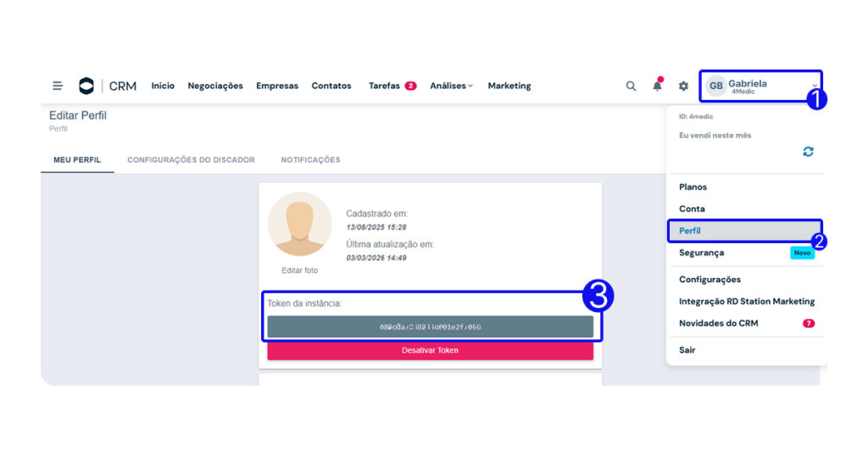The height and width of the screenshot is (456, 868).
Task: Open the Tarefas page
Action: point(384,86)
